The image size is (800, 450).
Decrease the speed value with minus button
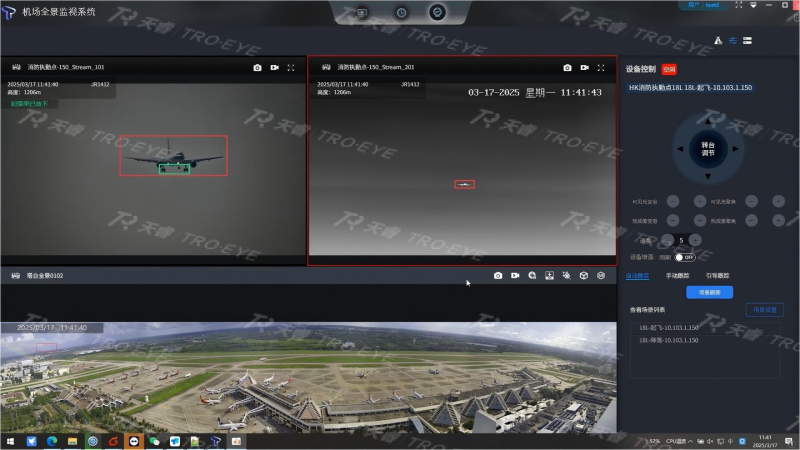pos(669,240)
